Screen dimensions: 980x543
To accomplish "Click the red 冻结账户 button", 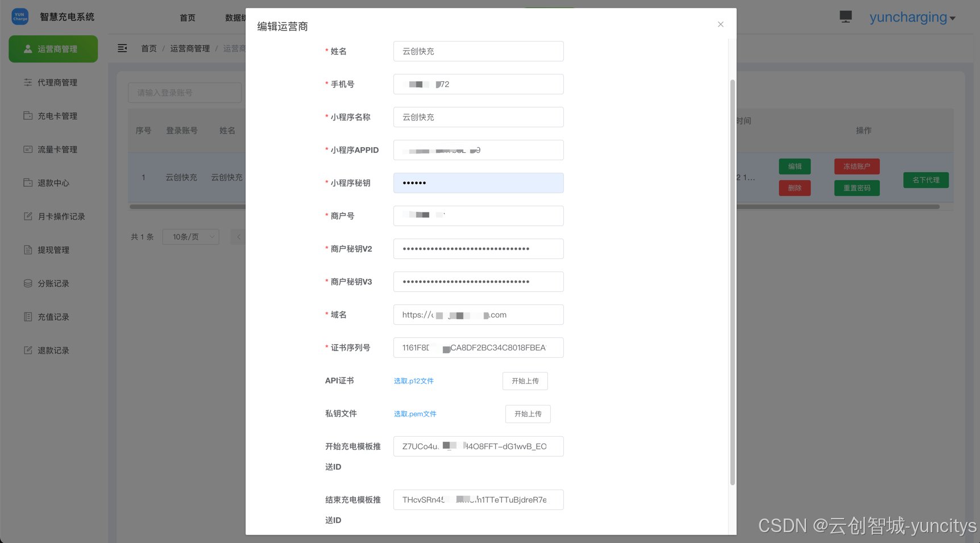I will point(857,166).
